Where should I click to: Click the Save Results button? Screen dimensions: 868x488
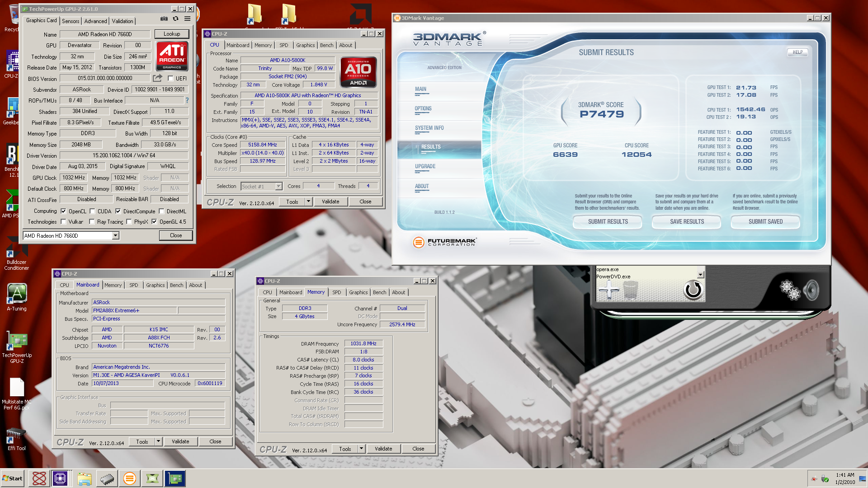[687, 222]
